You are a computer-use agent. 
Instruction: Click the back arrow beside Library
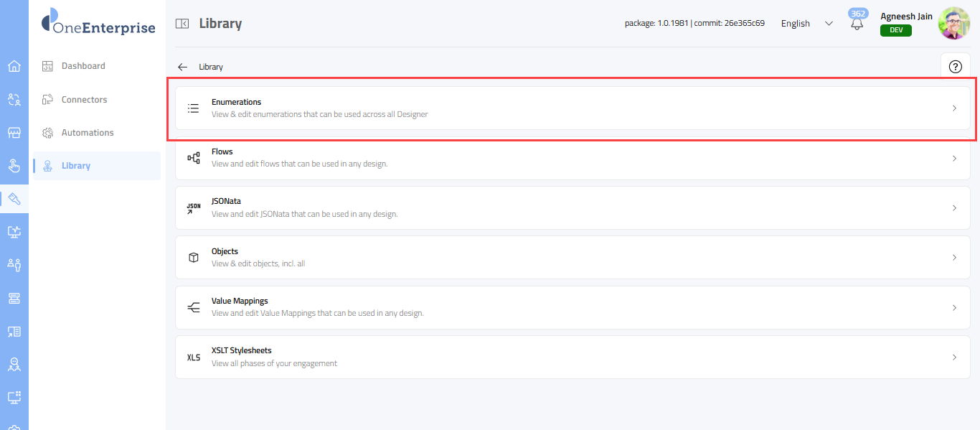tap(183, 67)
